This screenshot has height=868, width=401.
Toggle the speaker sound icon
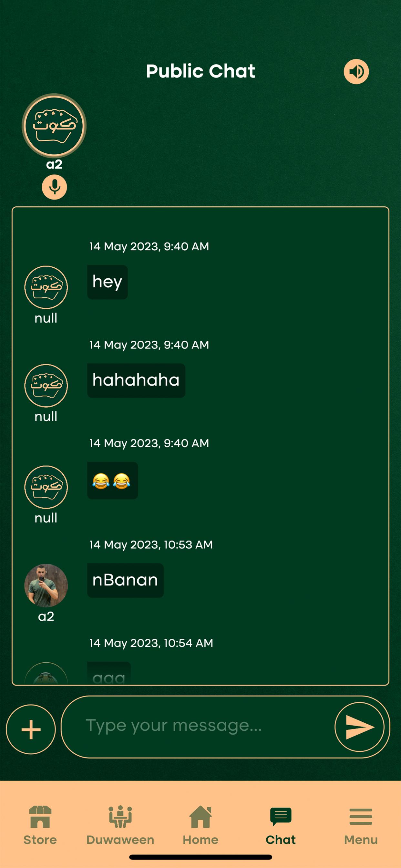(356, 71)
